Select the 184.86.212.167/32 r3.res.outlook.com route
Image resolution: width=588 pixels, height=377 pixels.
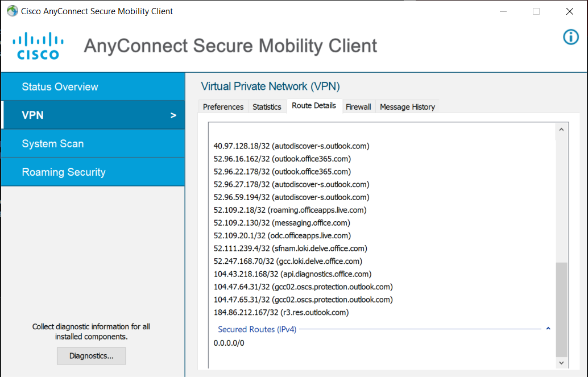[x=281, y=312]
